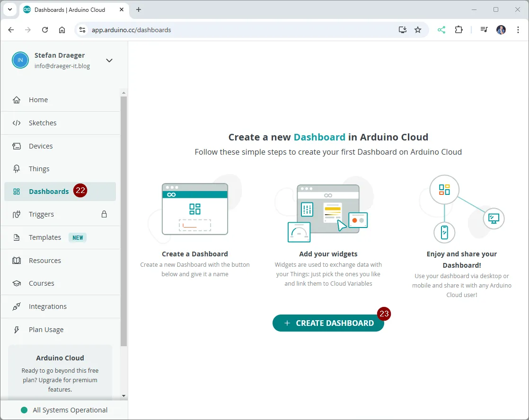The image size is (529, 420).
Task: Click the lock icon beside Triggers
Action: coord(104,214)
